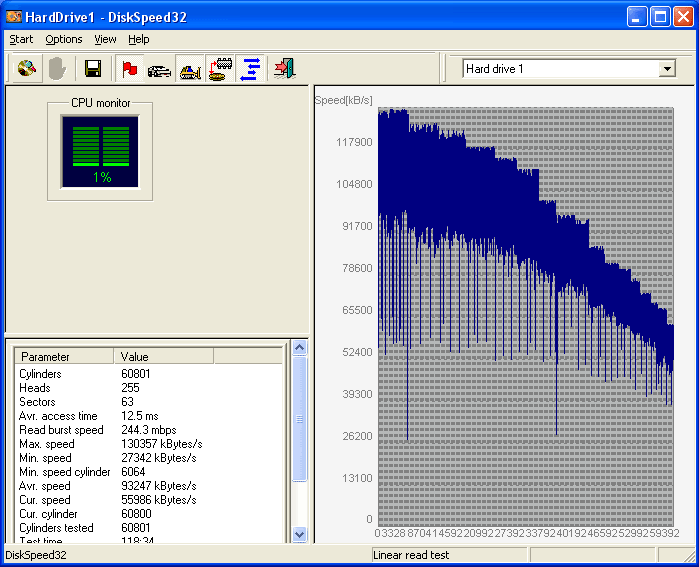
Task: Toggle the bulldozer toolbar button
Action: point(190,69)
